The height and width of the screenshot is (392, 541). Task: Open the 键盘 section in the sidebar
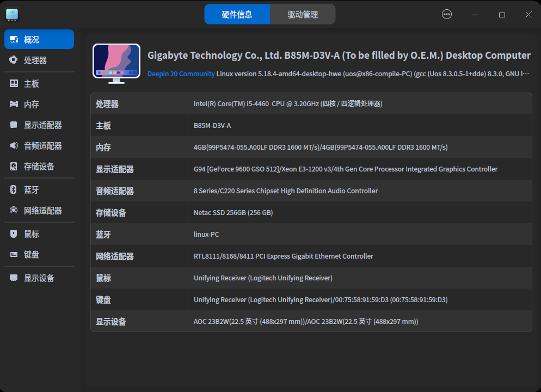tap(30, 254)
